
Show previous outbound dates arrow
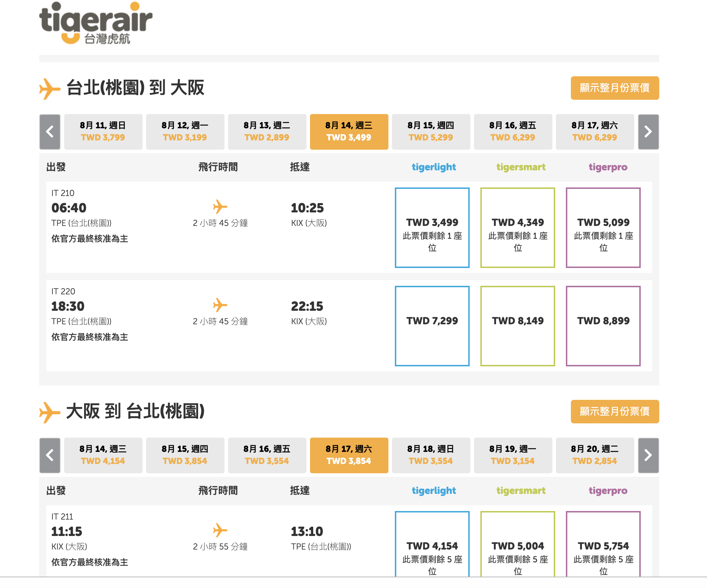(50, 132)
